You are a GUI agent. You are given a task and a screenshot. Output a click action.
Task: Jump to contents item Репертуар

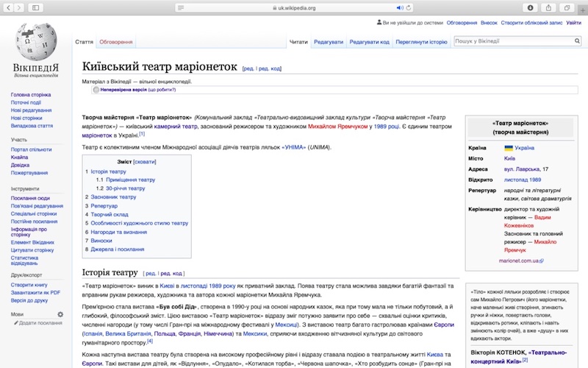(x=104, y=206)
